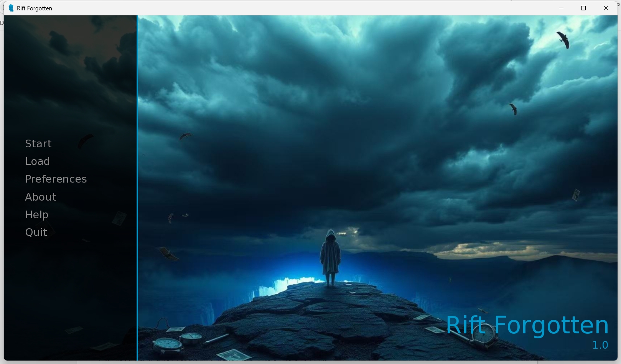Screen dimensions: 621x364
Task: Open the Preferences menu item
Action: pyautogui.click(x=56, y=179)
